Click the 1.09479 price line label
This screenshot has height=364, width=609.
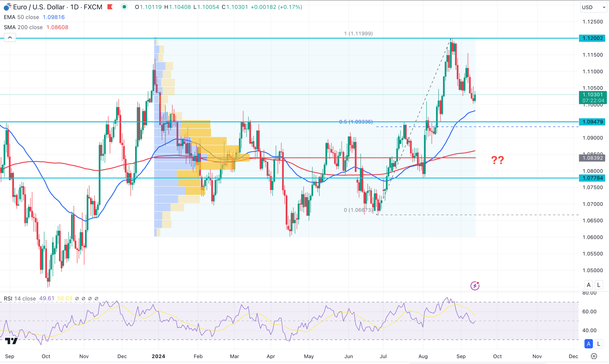click(592, 122)
